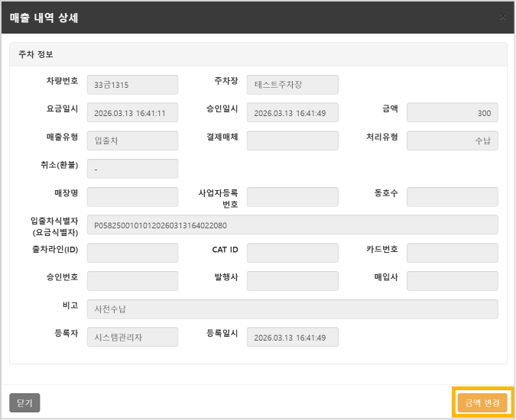Click the empty 동호수 field
516x420 pixels.
pyautogui.click(x=452, y=197)
